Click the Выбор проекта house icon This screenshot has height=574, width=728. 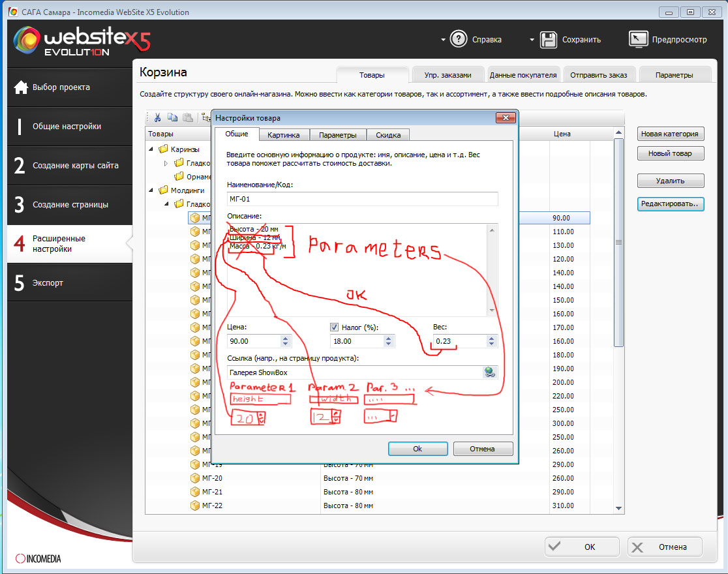[21, 87]
